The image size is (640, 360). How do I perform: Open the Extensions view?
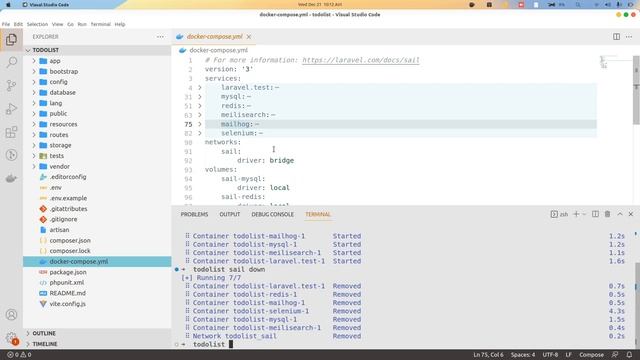point(11,132)
